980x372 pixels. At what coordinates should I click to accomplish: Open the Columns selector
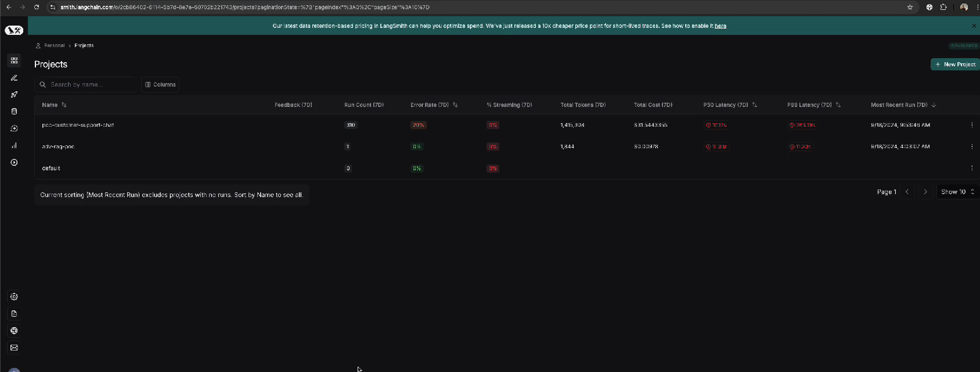coord(160,84)
